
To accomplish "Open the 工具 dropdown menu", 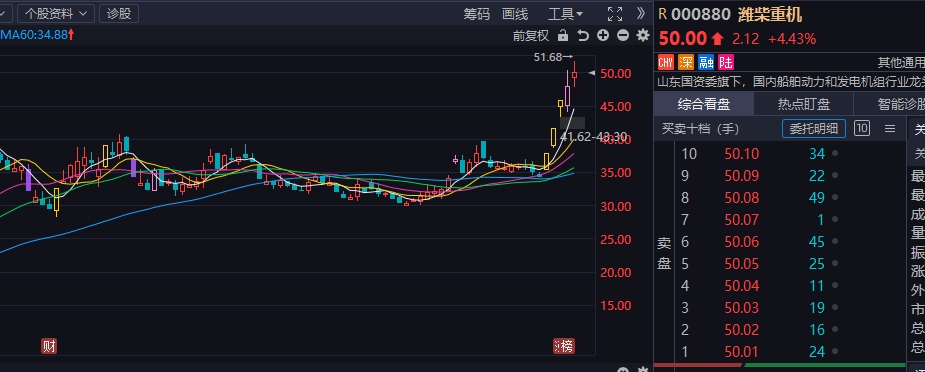I will pos(565,14).
